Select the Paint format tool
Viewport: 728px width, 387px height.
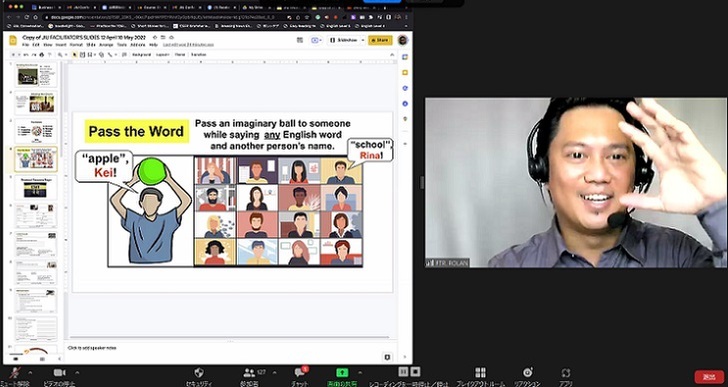pos(50,55)
